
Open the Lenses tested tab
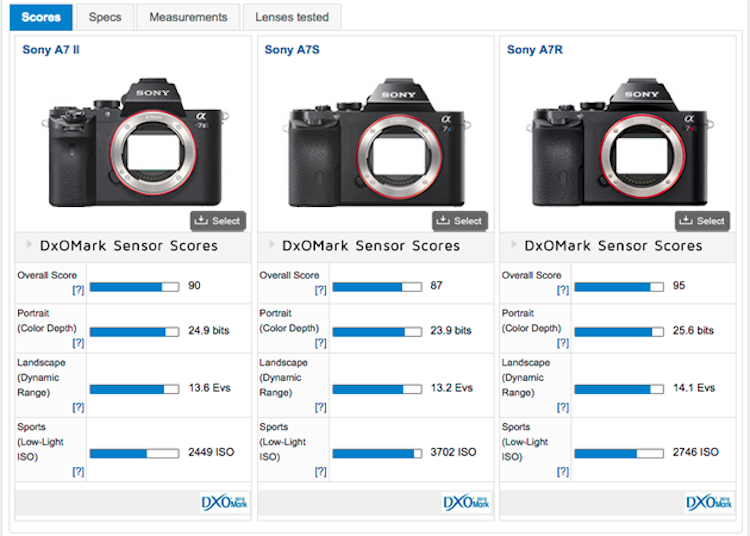(292, 17)
